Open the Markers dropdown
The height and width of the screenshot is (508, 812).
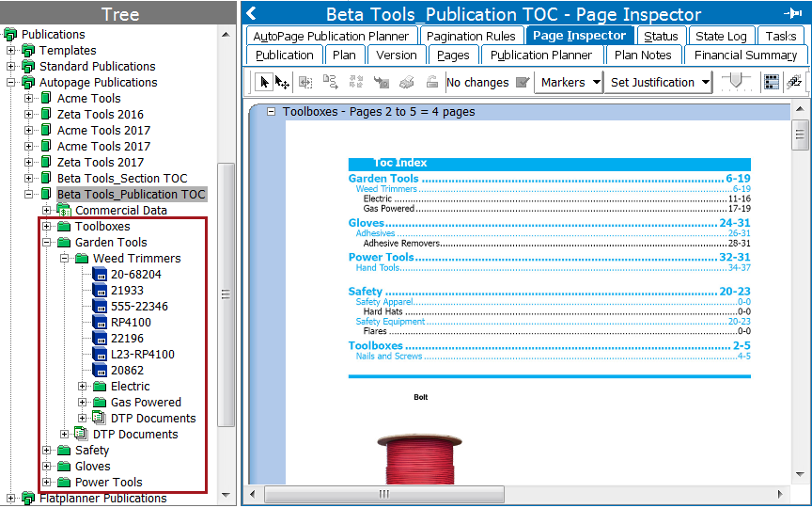tap(570, 83)
